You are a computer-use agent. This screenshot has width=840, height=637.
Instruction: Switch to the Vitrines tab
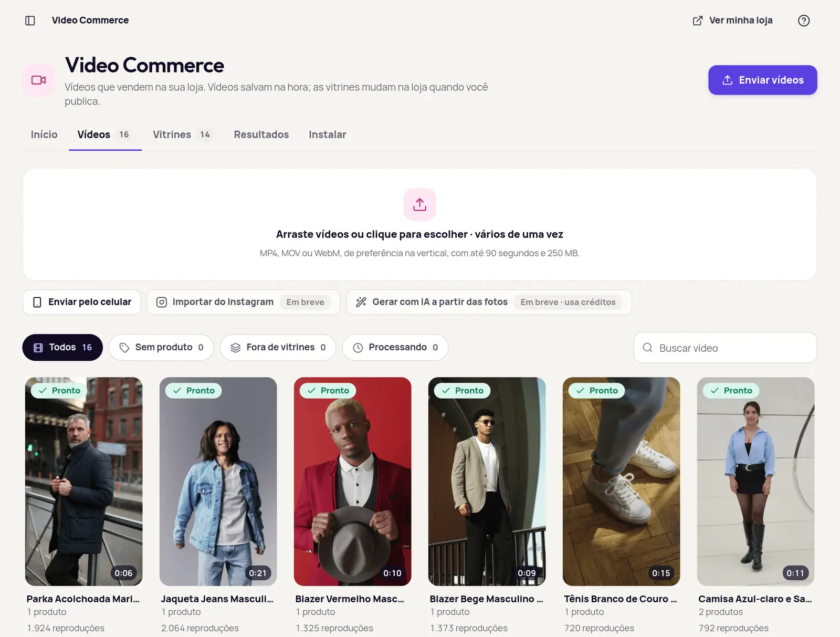click(182, 134)
